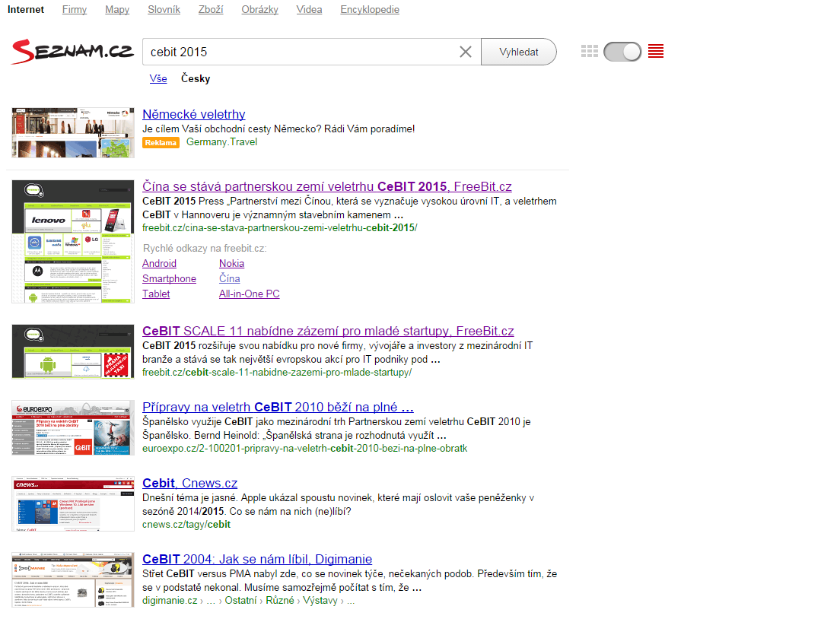
Task: Open the Německé veletrhy ad link
Action: 194,114
